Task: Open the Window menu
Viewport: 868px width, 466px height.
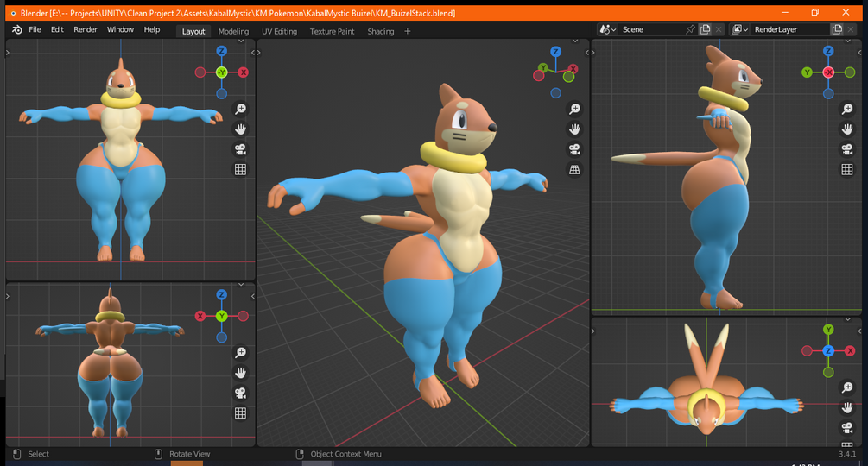Action: point(120,30)
